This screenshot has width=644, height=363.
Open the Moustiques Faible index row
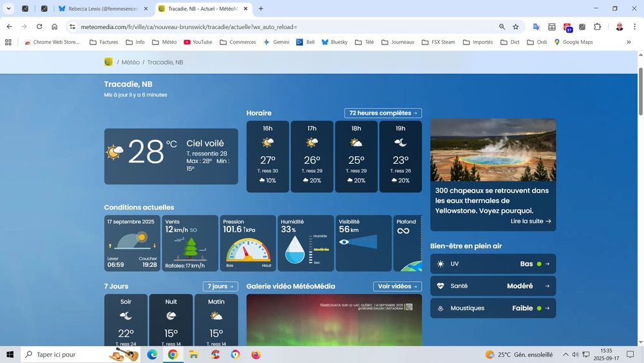pyautogui.click(x=493, y=308)
